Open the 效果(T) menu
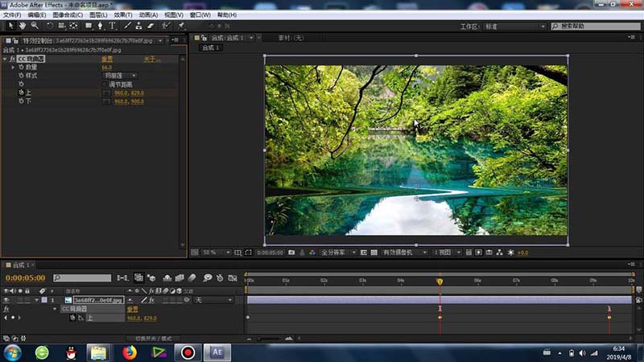Image resolution: width=644 pixels, height=362 pixels. pyautogui.click(x=123, y=14)
